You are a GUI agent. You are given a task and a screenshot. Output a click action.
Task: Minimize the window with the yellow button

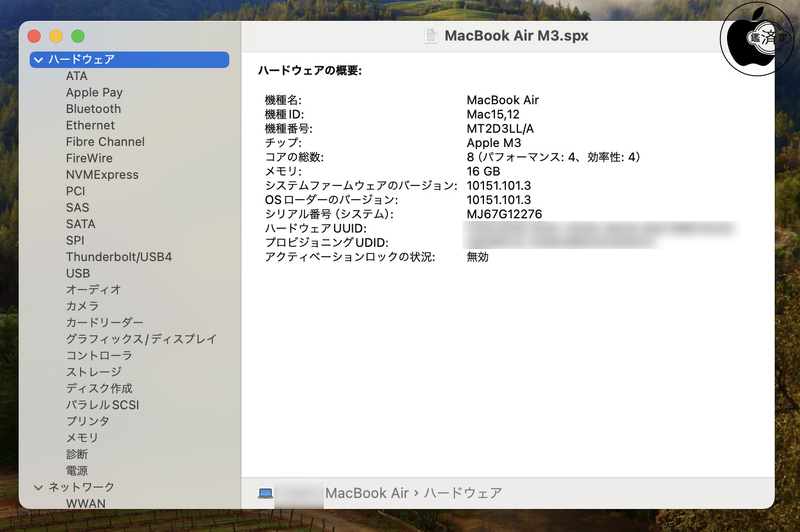(x=56, y=36)
